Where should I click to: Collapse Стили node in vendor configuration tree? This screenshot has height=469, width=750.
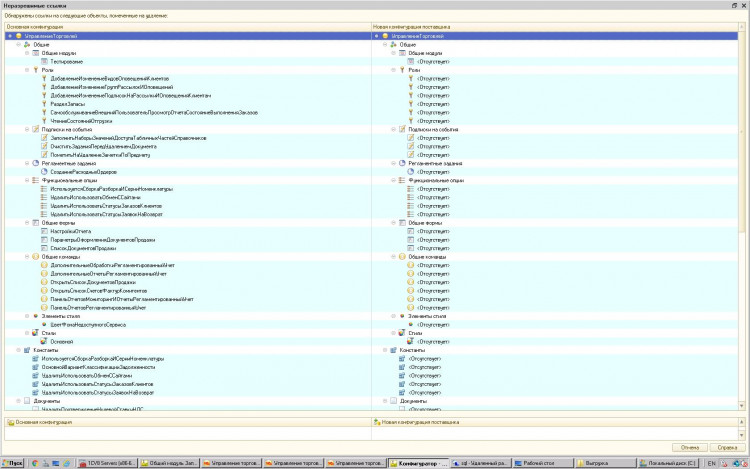(x=394, y=333)
